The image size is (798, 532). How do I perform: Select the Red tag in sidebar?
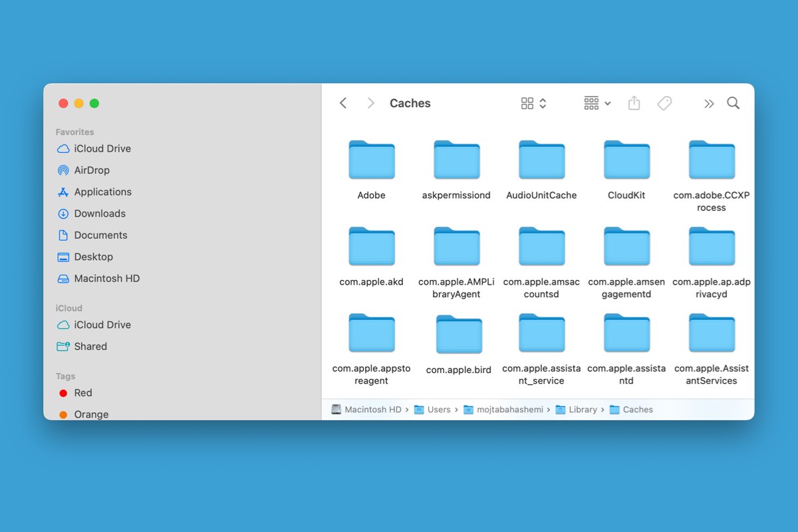pyautogui.click(x=82, y=393)
